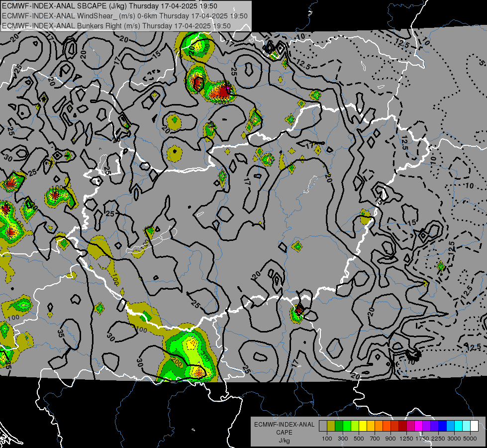Click the 900 legend value

(390, 439)
